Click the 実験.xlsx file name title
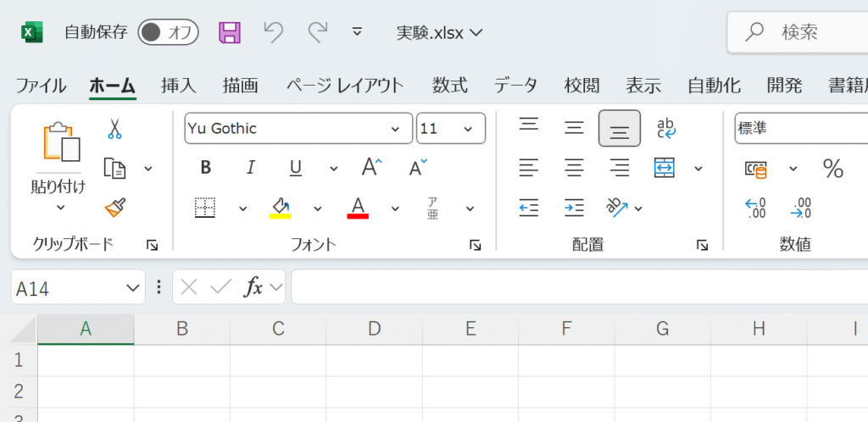Viewport: 868px width, 422px height. 439,32
